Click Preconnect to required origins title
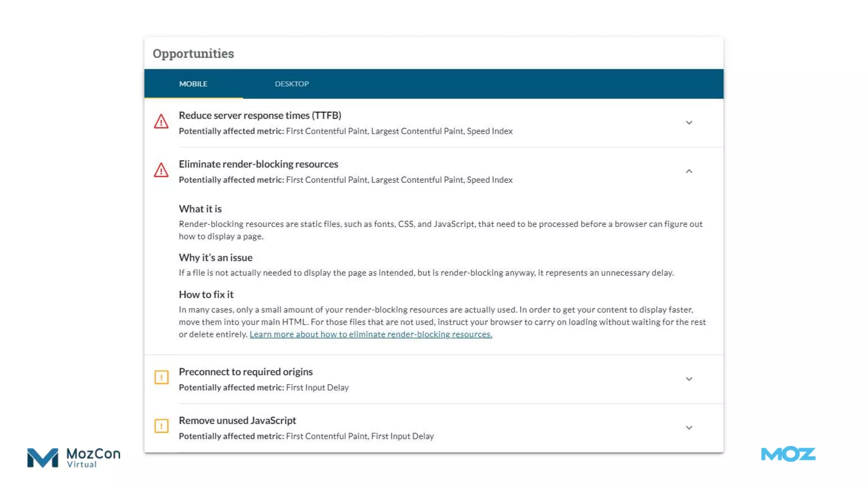This screenshot has height=488, width=868. click(x=245, y=372)
